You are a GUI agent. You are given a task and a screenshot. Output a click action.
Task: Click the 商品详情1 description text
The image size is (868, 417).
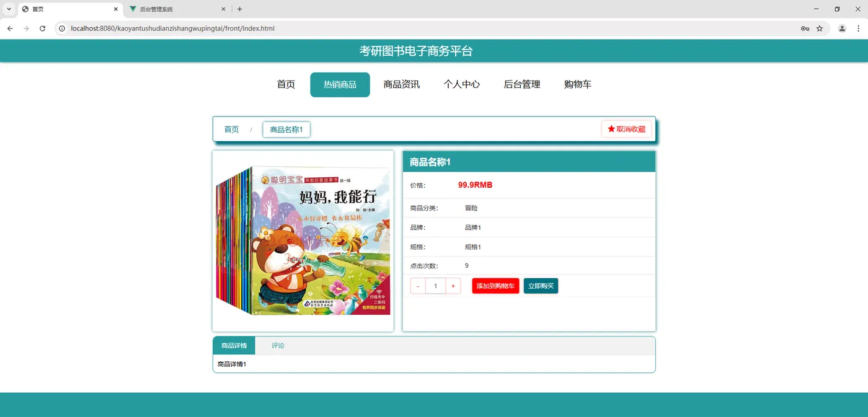point(232,364)
